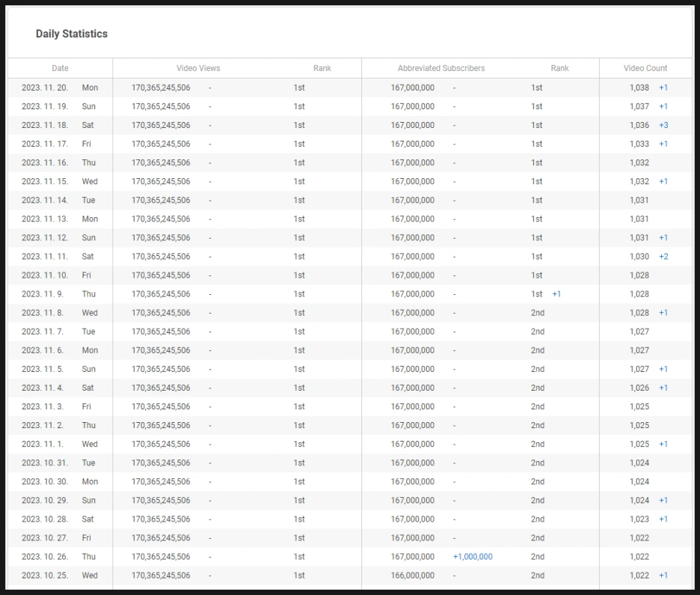Image resolution: width=700 pixels, height=595 pixels.
Task: Click the Video Views column header
Action: point(198,68)
